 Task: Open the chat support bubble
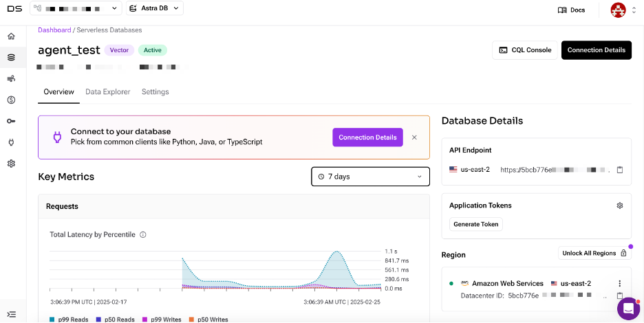(629, 309)
